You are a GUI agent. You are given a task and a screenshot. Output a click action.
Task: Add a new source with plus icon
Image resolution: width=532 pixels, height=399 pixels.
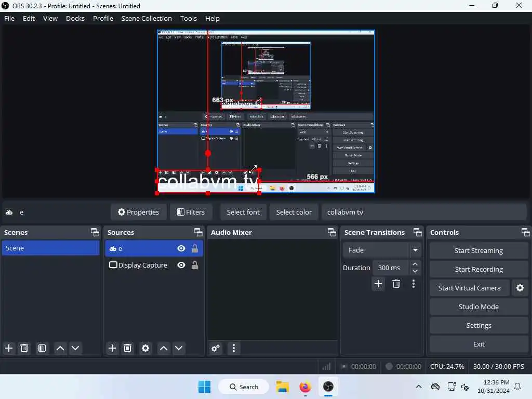coord(112,348)
